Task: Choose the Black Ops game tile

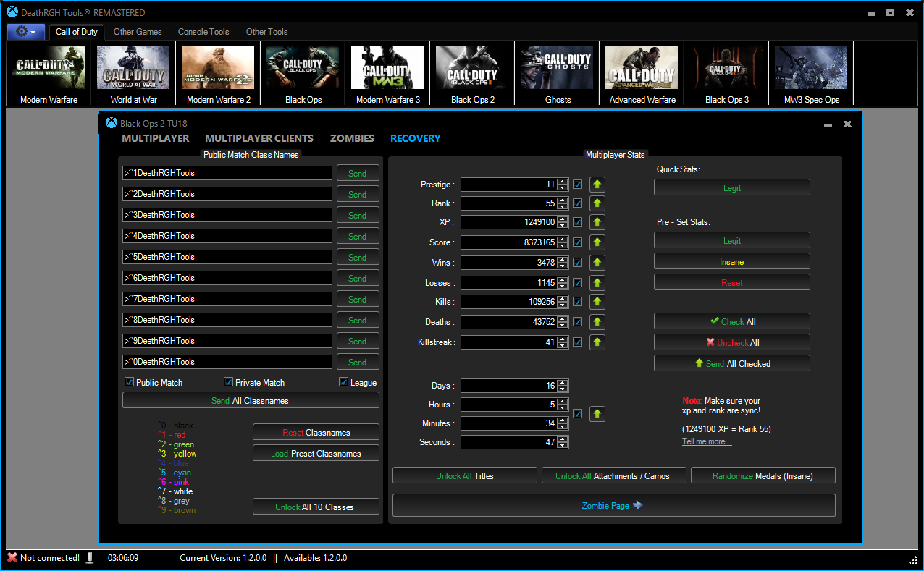Action: pyautogui.click(x=303, y=74)
